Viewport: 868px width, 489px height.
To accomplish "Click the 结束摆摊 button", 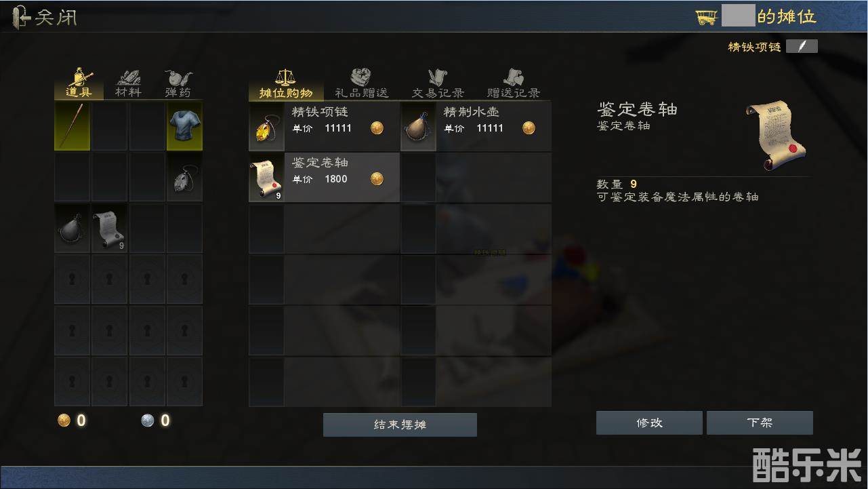I will (x=400, y=425).
